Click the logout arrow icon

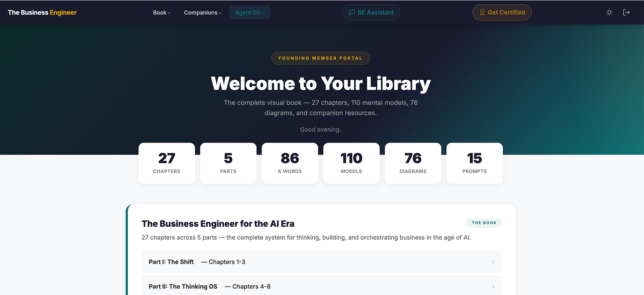tap(626, 12)
